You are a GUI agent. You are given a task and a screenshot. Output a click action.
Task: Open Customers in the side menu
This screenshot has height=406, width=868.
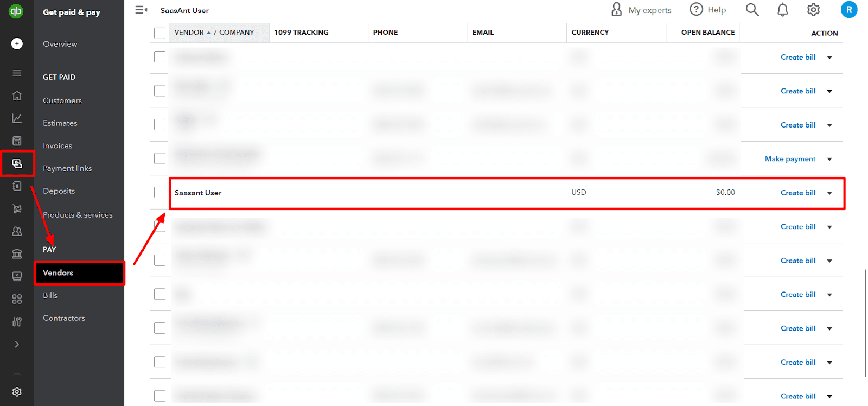pyautogui.click(x=62, y=100)
